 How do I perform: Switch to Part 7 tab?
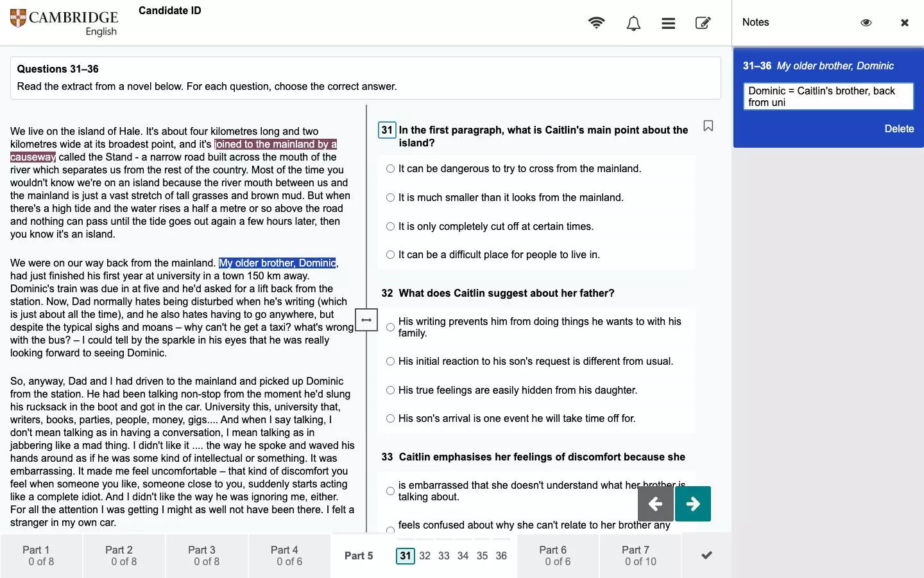point(640,556)
